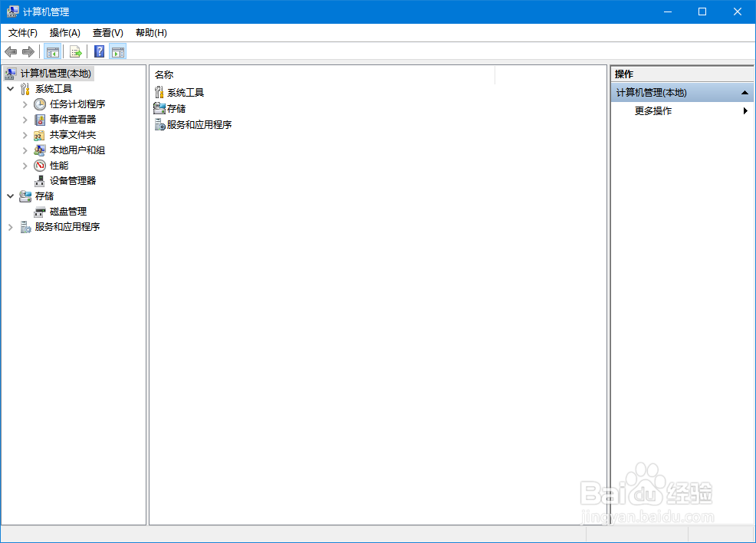Collapse the 计算机管理(本地) actions section arrow

click(745, 93)
